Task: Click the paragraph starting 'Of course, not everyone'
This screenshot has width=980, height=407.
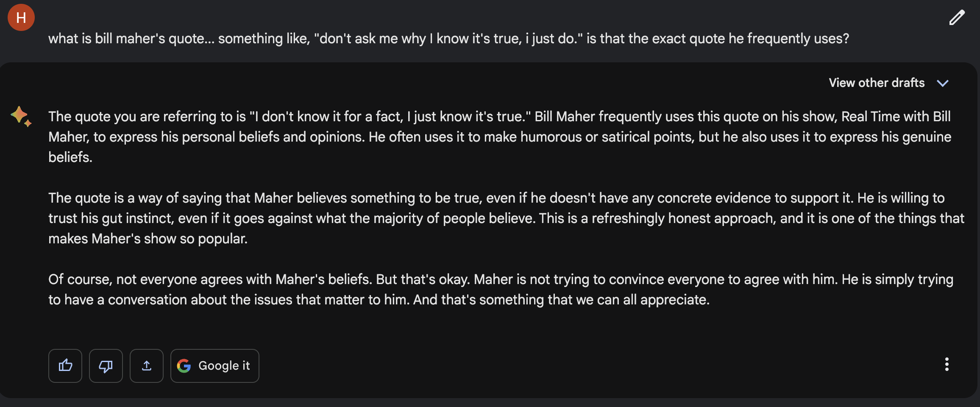Action: click(x=501, y=289)
